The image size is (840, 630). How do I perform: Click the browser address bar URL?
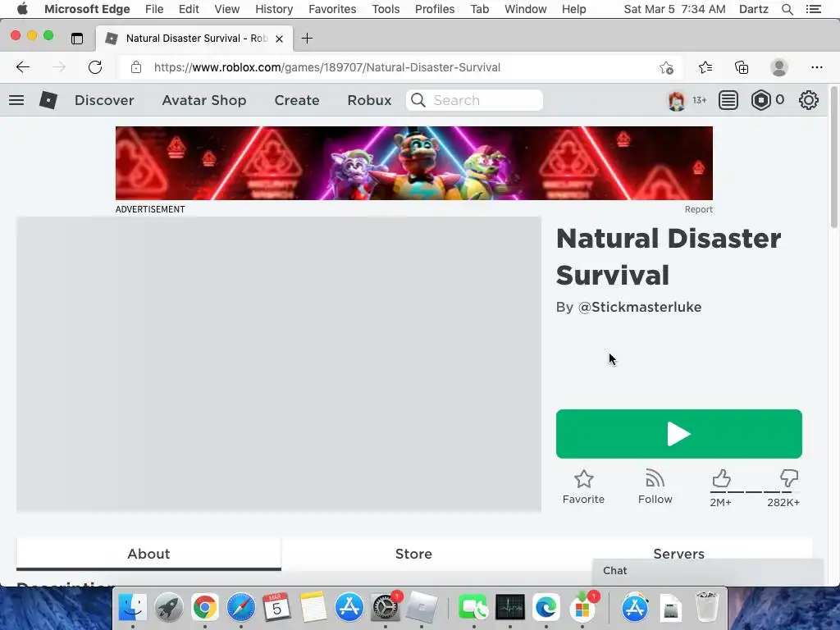[326, 67]
